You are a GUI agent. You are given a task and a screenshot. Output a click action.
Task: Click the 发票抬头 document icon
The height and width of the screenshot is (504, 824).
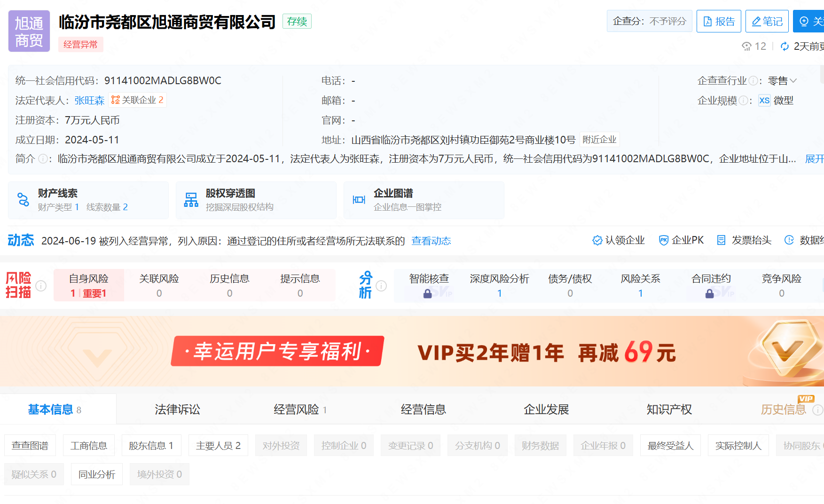721,241
